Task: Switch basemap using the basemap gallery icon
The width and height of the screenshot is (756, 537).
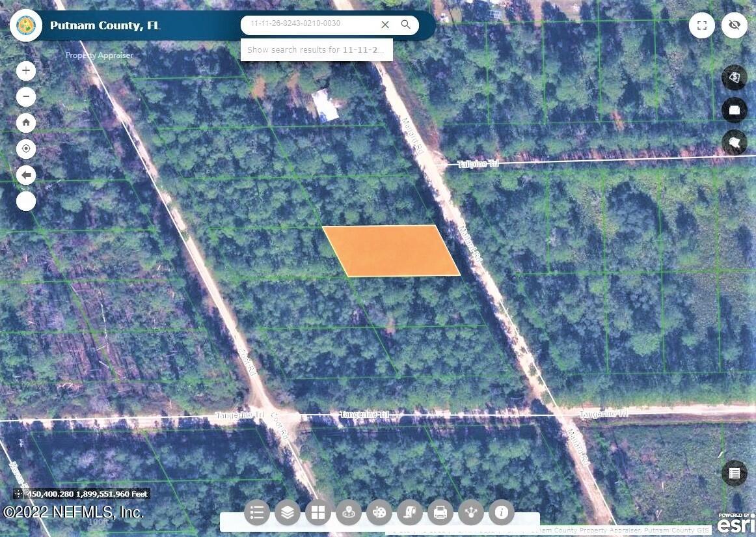Action: [318, 512]
